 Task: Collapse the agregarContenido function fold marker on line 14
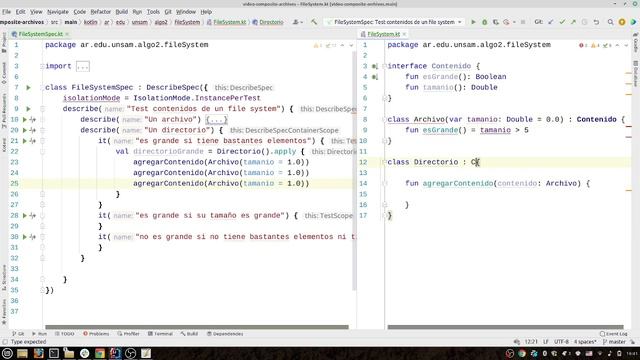(x=384, y=184)
